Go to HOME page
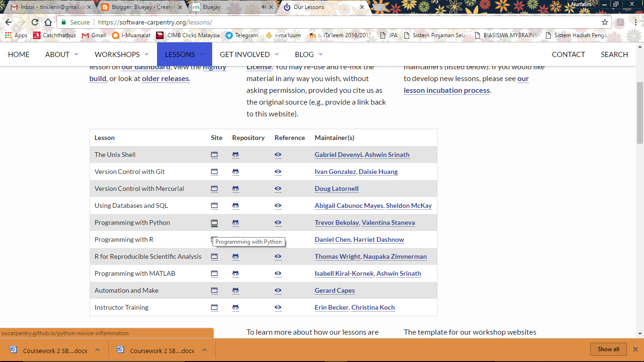644x362 pixels. point(19,54)
